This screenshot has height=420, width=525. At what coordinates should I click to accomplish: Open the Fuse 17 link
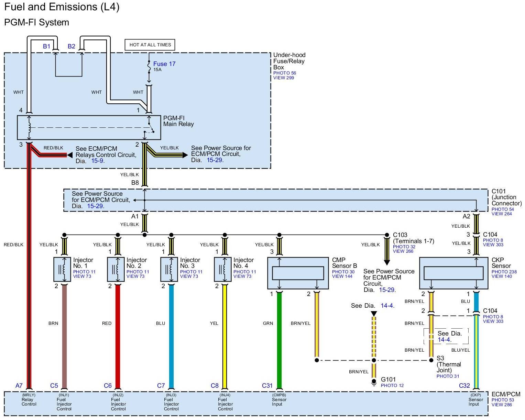point(164,64)
